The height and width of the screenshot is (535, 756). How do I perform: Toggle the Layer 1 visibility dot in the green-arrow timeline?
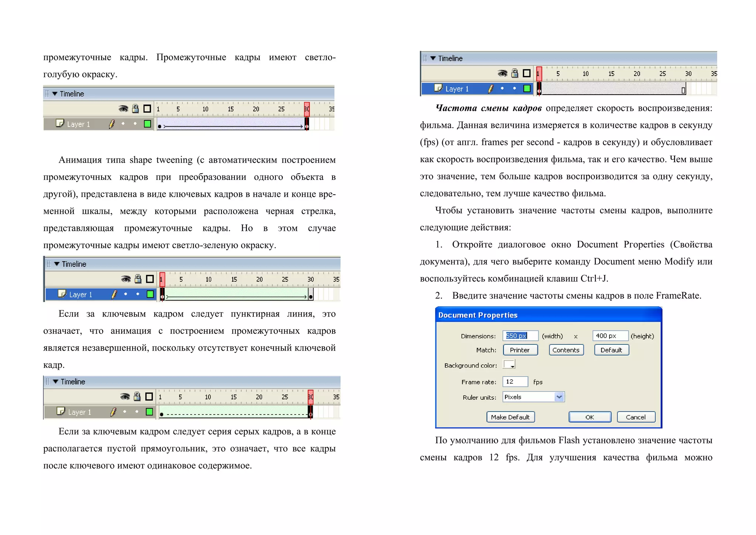tap(126, 294)
